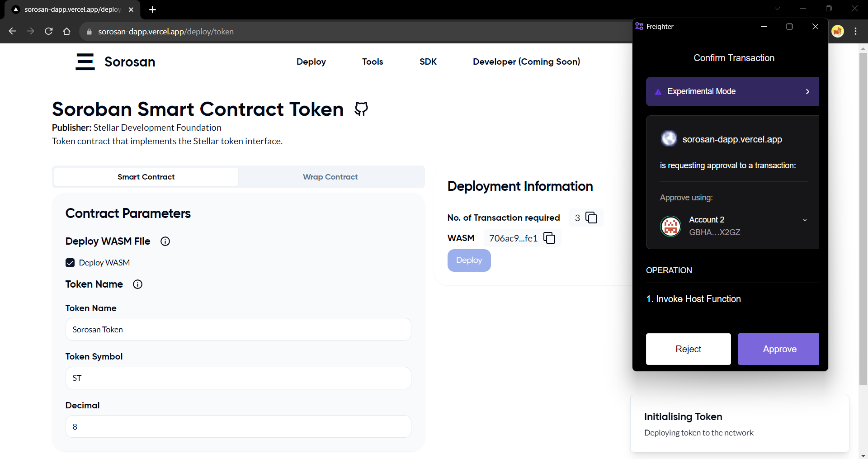This screenshot has height=459, width=868.
Task: Click the Decimal input field
Action: (x=238, y=426)
